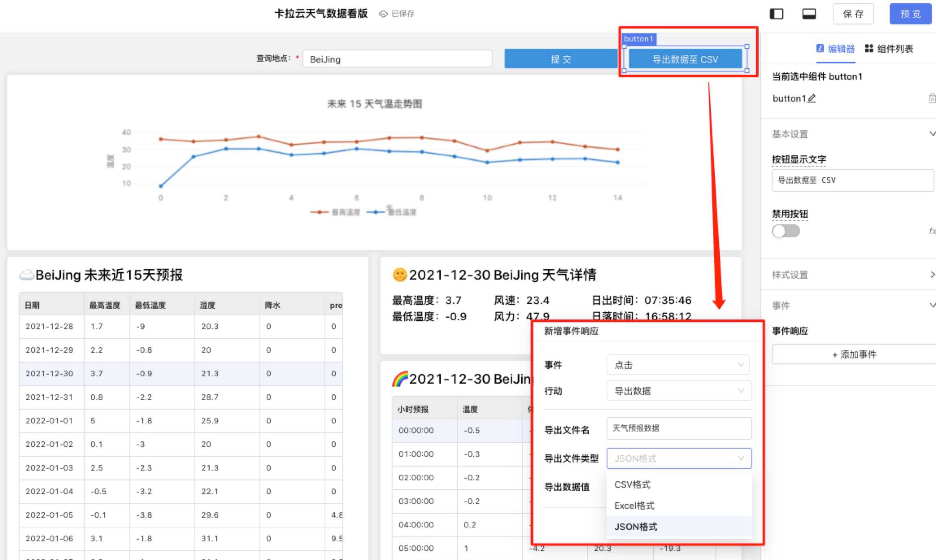Delete button1 using the trash icon
The height and width of the screenshot is (560, 936).
[932, 98]
